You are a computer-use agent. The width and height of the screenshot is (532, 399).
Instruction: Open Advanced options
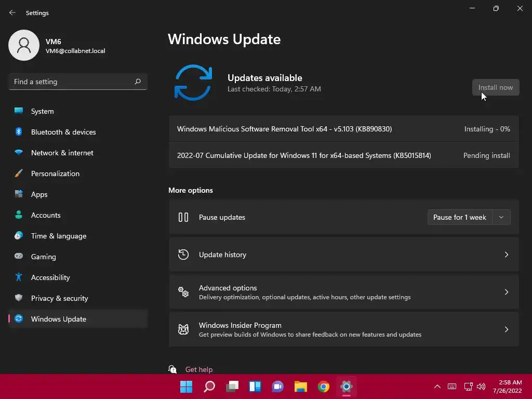(x=343, y=292)
